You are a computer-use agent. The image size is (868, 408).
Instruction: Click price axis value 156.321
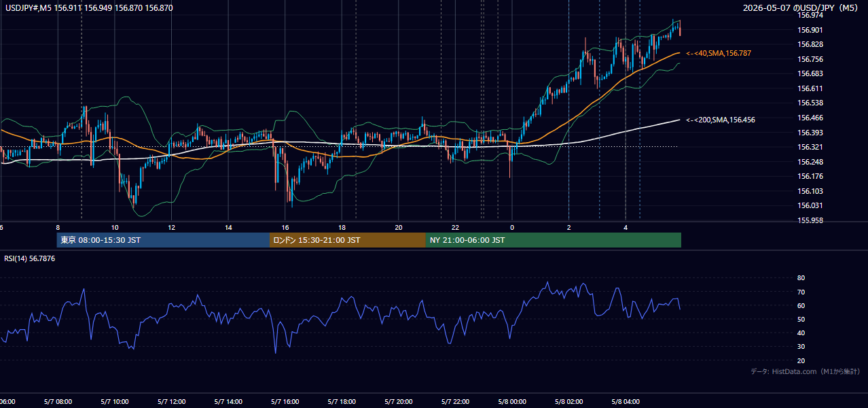(x=810, y=147)
